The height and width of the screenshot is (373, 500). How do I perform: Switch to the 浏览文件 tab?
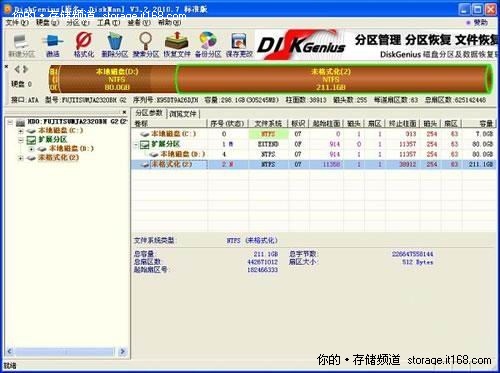[183, 114]
